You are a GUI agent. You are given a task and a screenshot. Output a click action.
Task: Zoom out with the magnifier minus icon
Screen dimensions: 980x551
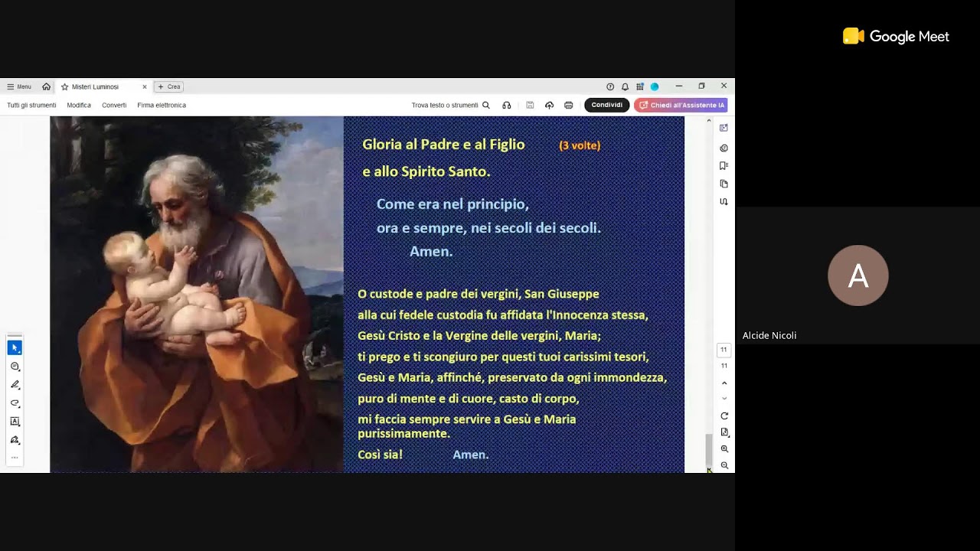[724, 465]
